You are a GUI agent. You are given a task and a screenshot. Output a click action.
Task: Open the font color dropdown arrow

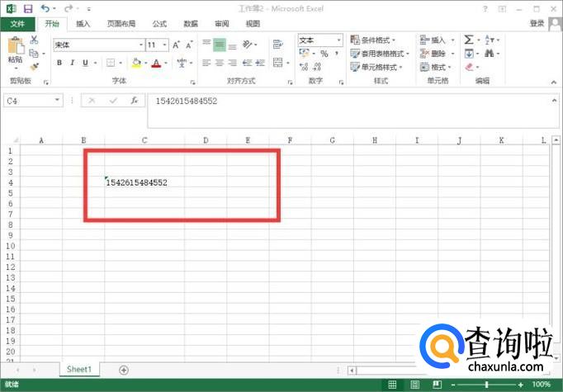166,63
